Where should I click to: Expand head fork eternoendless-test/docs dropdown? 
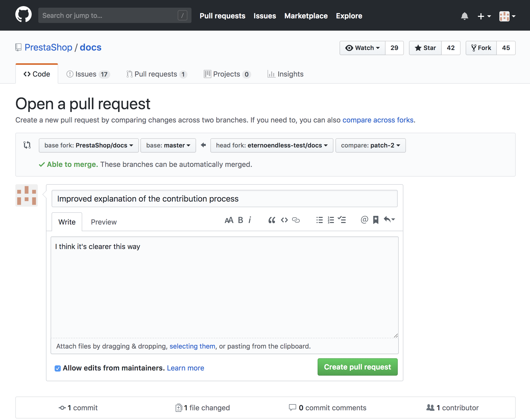[x=272, y=145]
